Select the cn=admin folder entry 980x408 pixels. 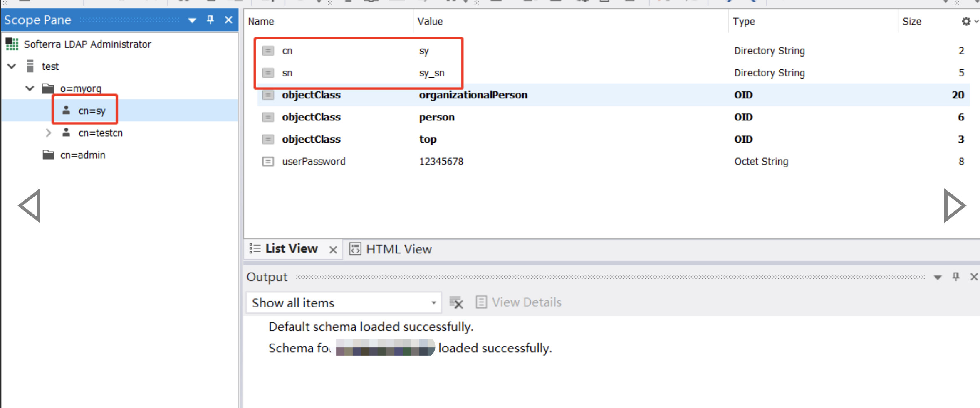coord(82,155)
